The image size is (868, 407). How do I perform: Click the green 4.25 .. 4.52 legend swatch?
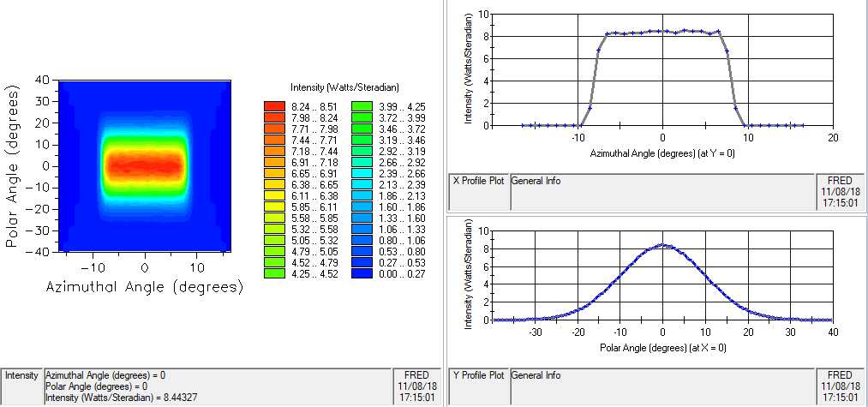pos(273,274)
